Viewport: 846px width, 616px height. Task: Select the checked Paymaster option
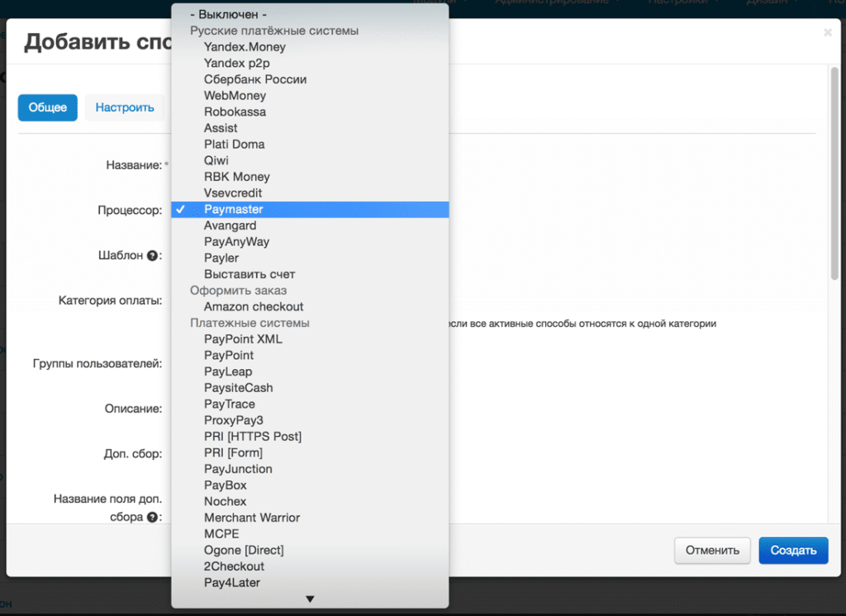pyautogui.click(x=233, y=210)
